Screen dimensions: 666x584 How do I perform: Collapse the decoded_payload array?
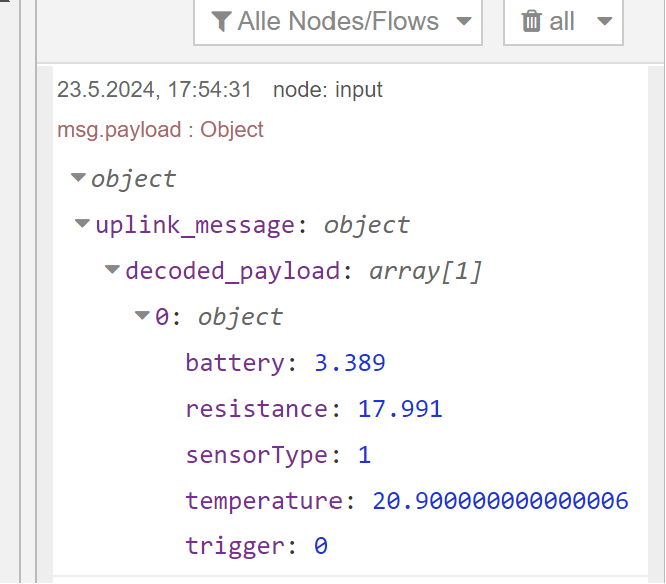pyautogui.click(x=112, y=271)
